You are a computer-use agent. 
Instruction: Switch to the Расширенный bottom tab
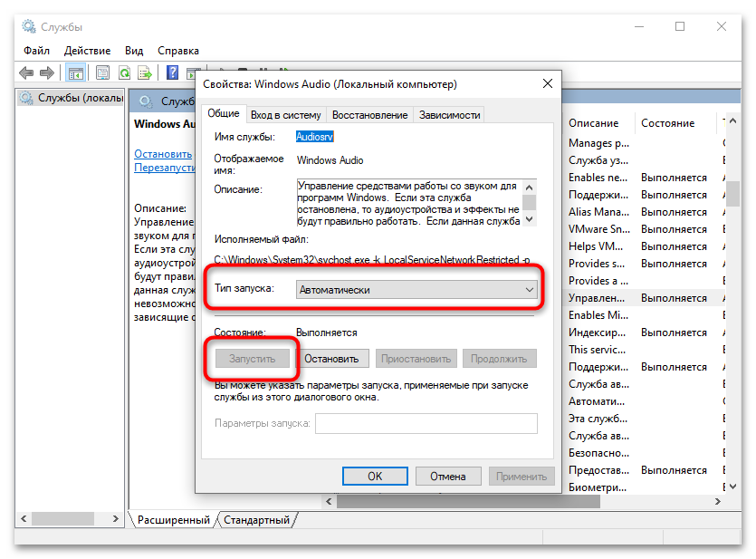[x=173, y=520]
